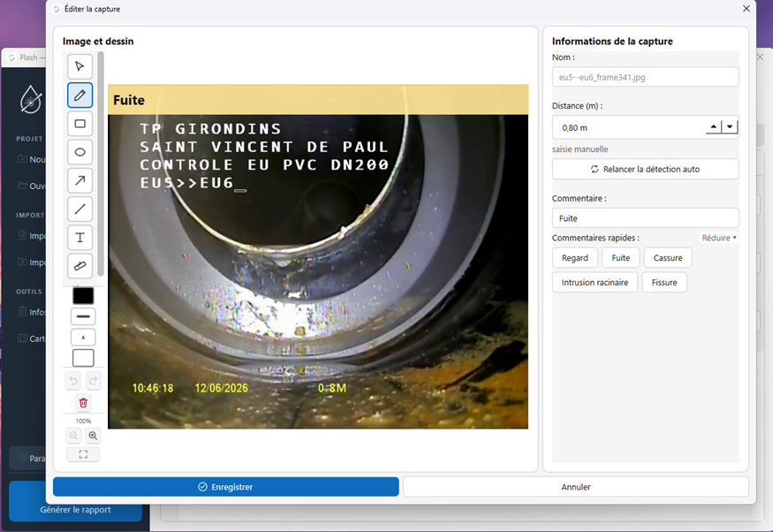Add the Fuite quick comment
The image size is (773, 532).
pos(621,258)
